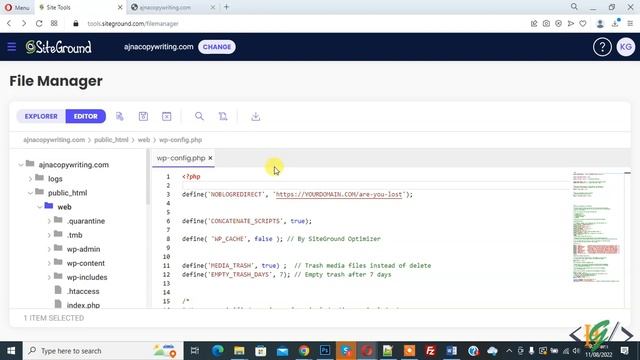Open the Opera Menu button

tap(17, 7)
